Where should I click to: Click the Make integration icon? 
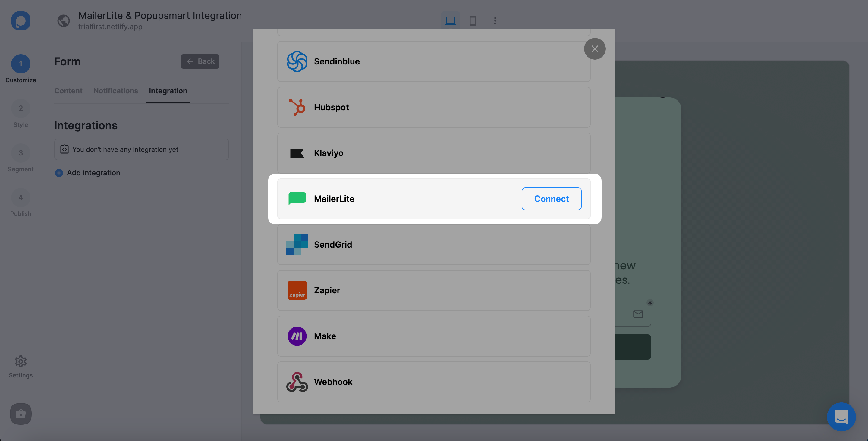(297, 336)
